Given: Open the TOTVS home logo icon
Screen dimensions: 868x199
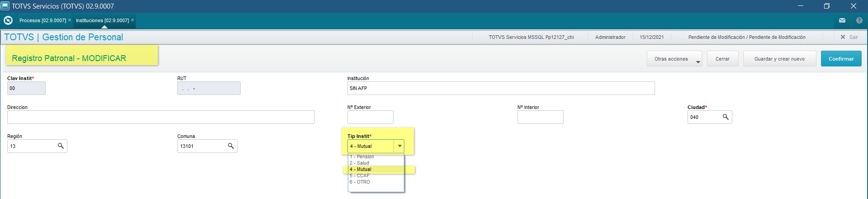Looking at the screenshot, I should (x=8, y=20).
